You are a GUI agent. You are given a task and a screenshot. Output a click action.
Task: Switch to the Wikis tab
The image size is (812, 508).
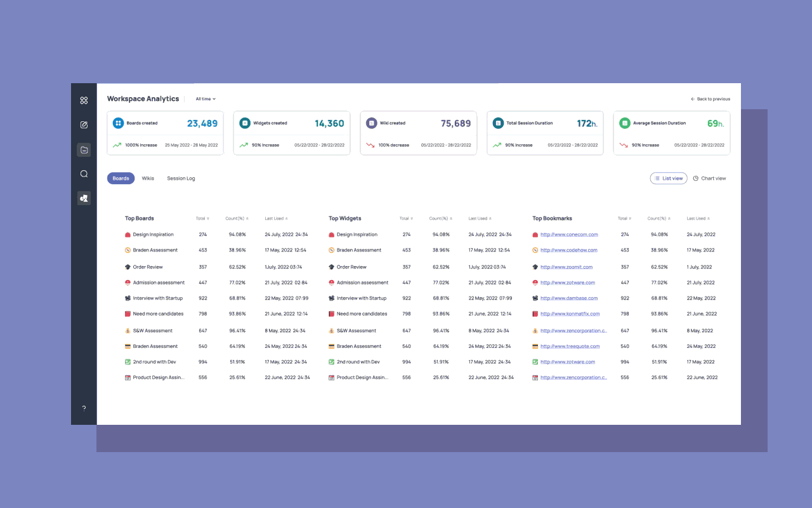[148, 178]
